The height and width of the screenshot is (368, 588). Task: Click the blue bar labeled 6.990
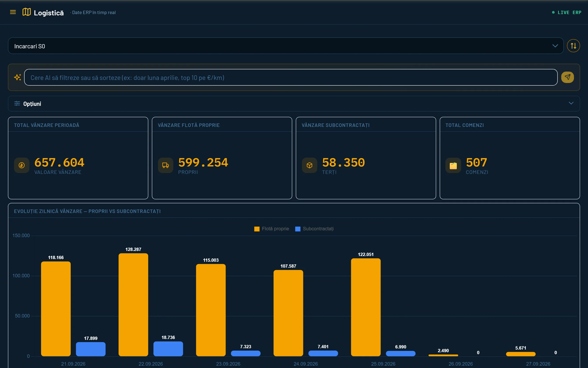(401, 353)
